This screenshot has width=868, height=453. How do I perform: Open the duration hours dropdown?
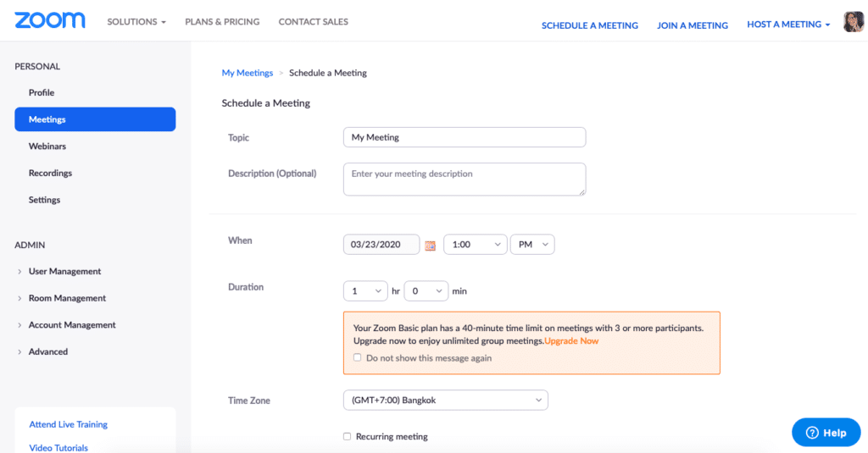364,290
